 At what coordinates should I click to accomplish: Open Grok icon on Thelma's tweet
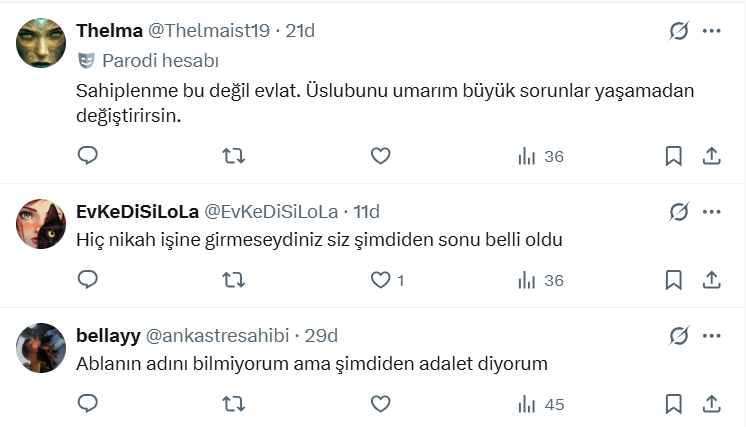point(679,31)
